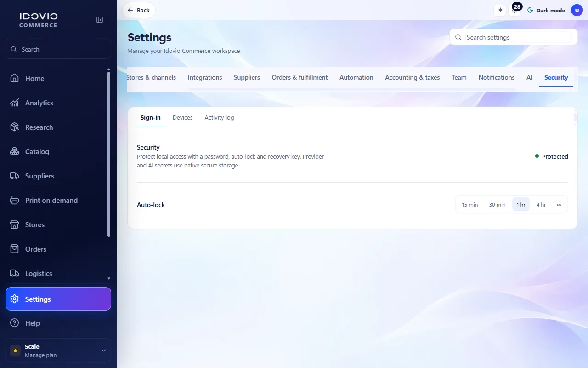Click the asterisk sparkle icon in header
588x368 pixels.
point(500,10)
